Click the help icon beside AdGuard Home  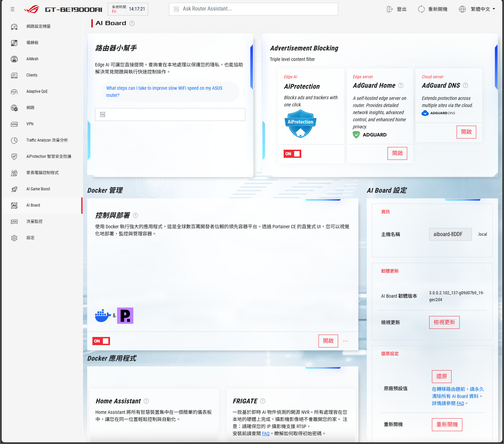(401, 85)
